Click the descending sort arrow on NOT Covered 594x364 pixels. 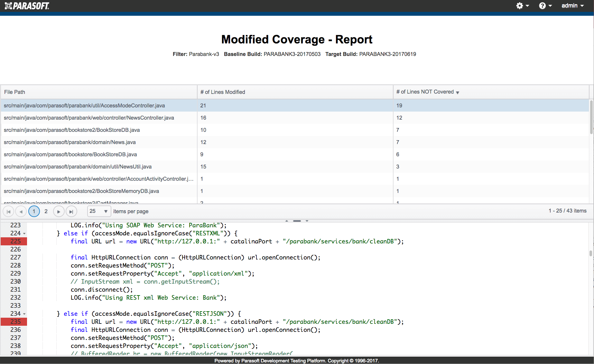point(458,93)
